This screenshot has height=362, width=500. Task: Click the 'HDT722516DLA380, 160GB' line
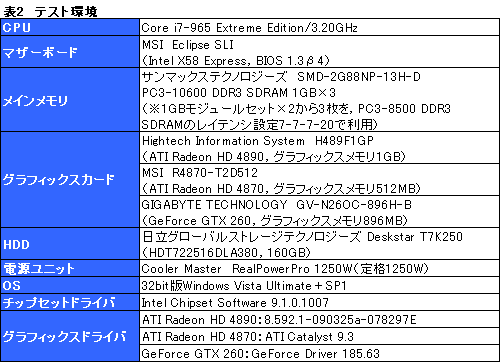(226, 253)
